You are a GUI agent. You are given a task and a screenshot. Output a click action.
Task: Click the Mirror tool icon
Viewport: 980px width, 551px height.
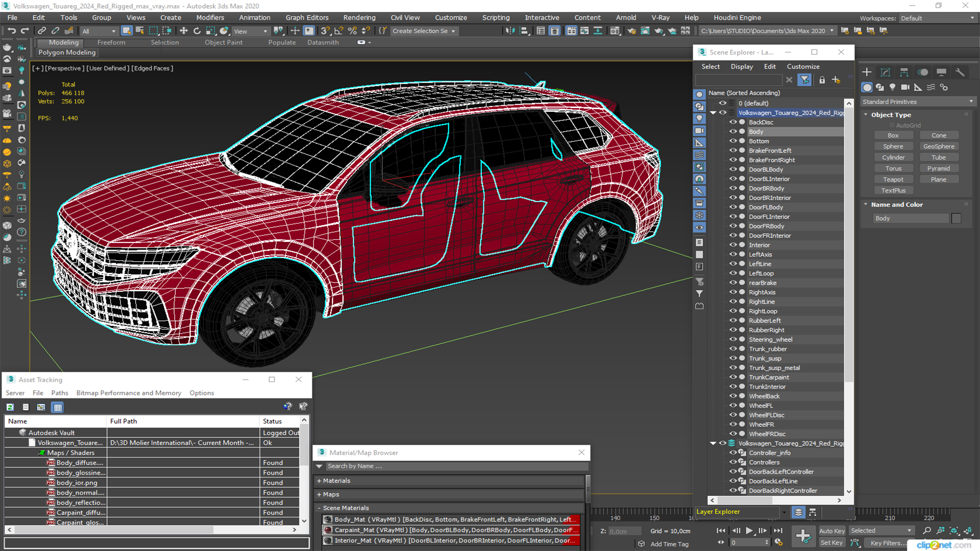pos(510,31)
